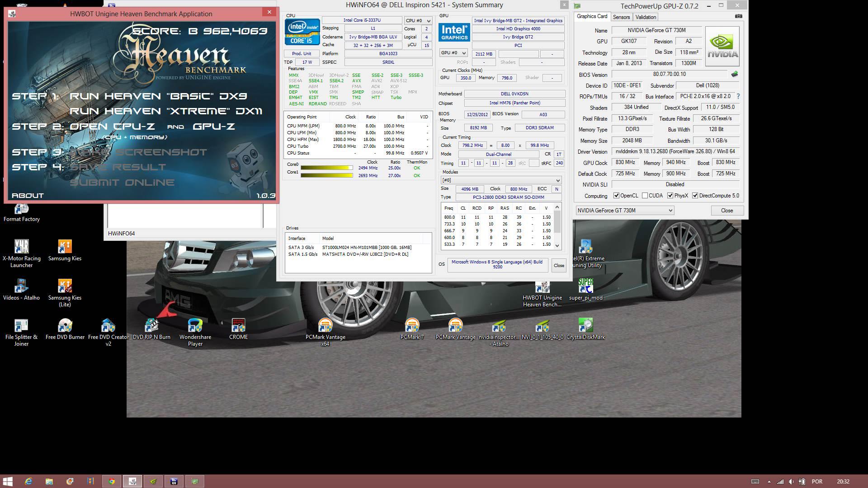The height and width of the screenshot is (488, 868).
Task: Open Extreme Tuning Utility desktop icon
Action: coord(587,253)
